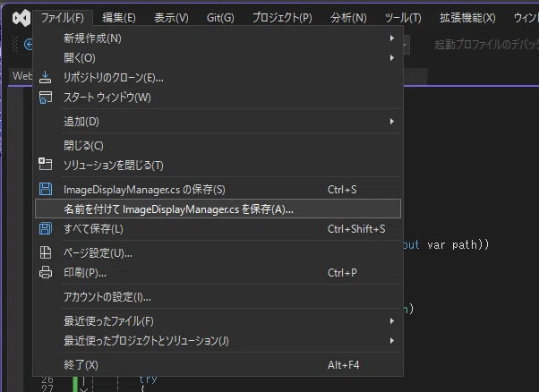Click the page setup icon
The image size is (539, 392).
click(x=46, y=253)
